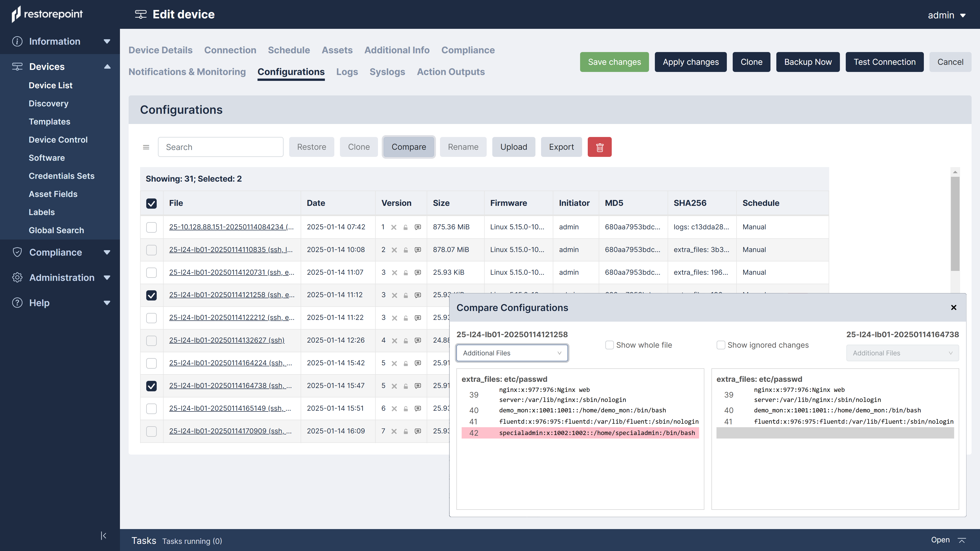Click the Export button
980x551 pixels.
[x=561, y=147]
